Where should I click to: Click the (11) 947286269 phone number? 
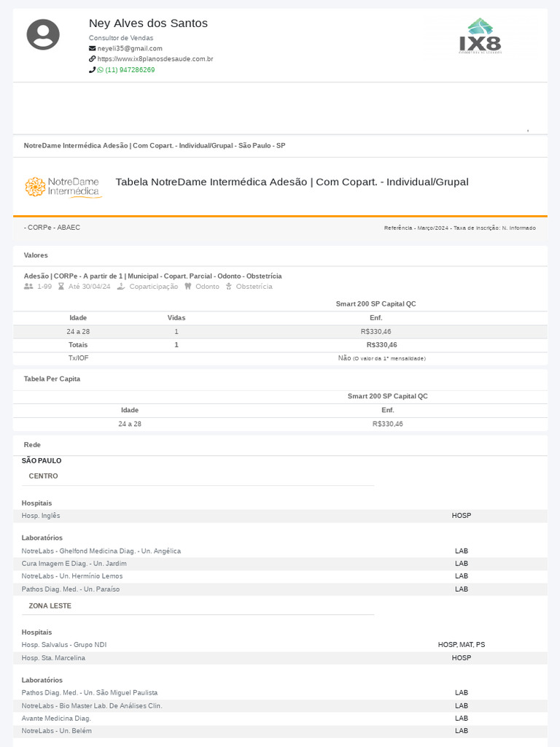(x=130, y=70)
